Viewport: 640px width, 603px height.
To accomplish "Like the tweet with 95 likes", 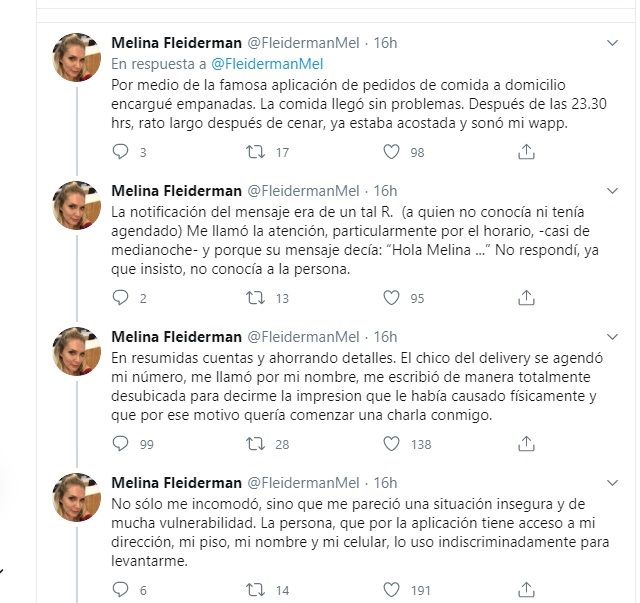I will pyautogui.click(x=392, y=297).
